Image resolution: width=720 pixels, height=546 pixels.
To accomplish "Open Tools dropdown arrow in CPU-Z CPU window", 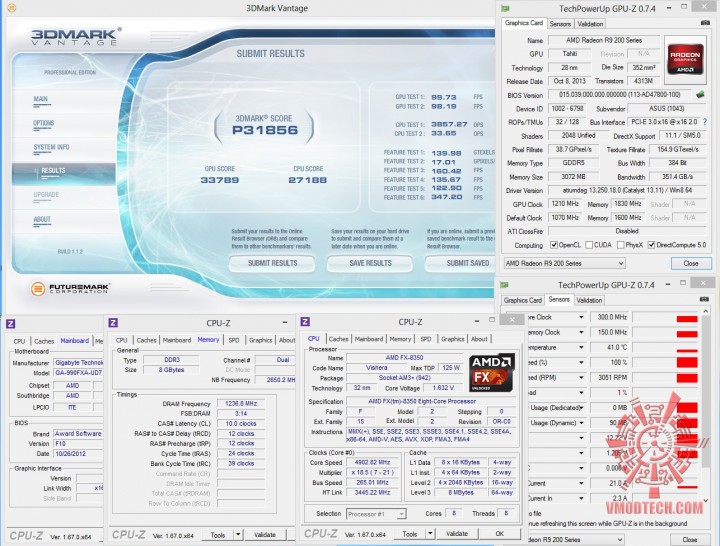I will [430, 534].
